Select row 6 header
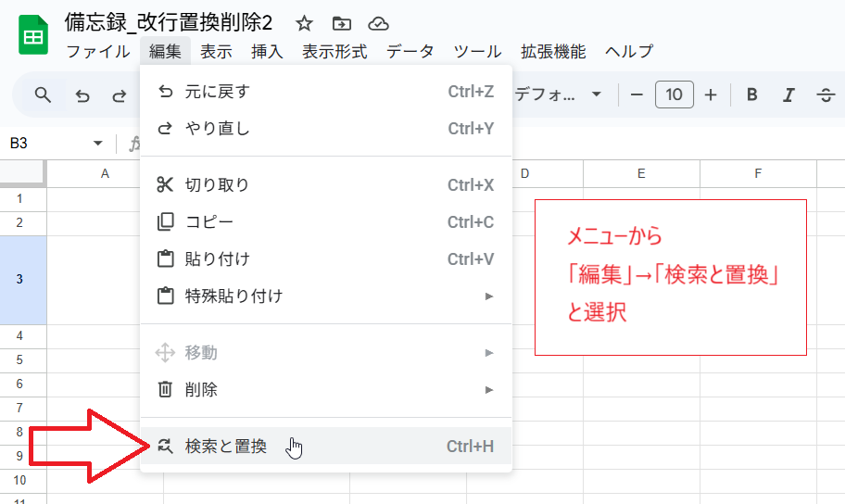The height and width of the screenshot is (504, 845). [23, 384]
